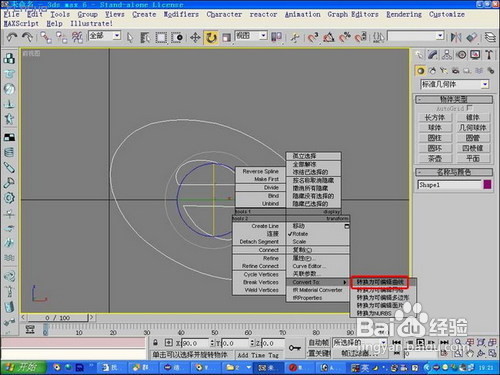Switch to the Modify command panel tab
500x375 pixels.
coord(433,55)
